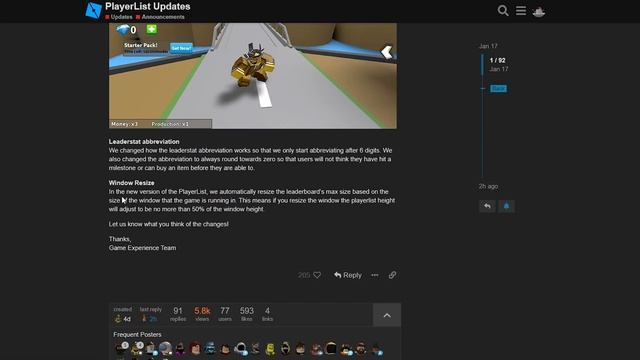Image resolution: width=640 pixels, height=360 pixels.
Task: Open the last reply 2h link
Action: 153,319
